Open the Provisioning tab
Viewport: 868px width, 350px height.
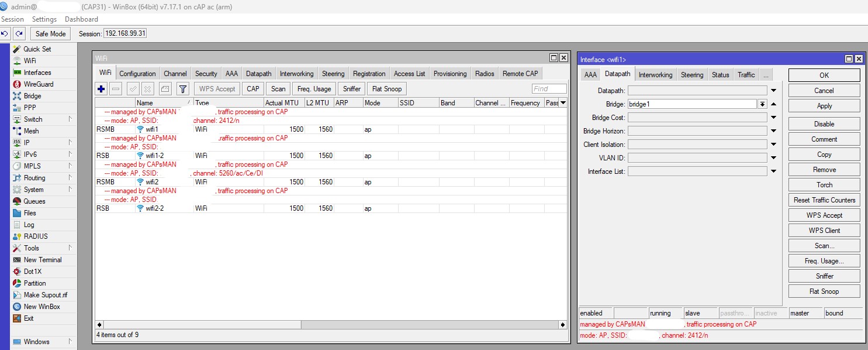450,74
